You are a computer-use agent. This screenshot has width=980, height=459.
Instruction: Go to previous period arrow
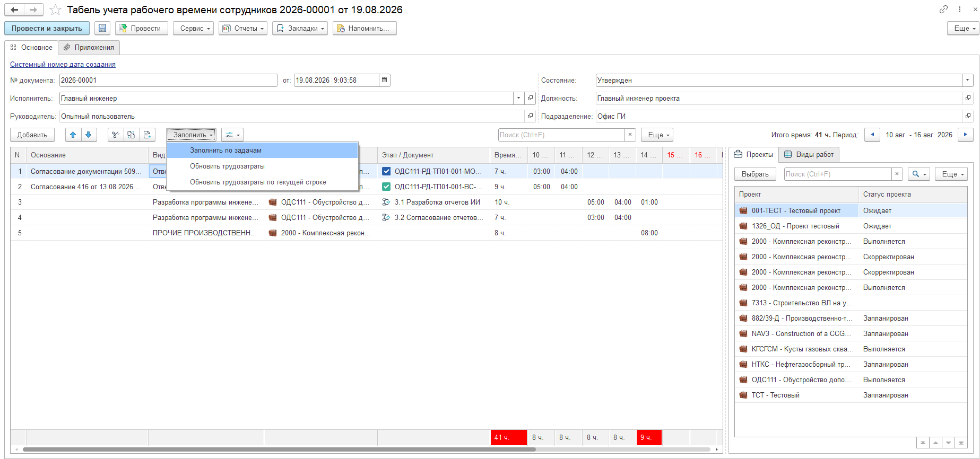[x=872, y=135]
